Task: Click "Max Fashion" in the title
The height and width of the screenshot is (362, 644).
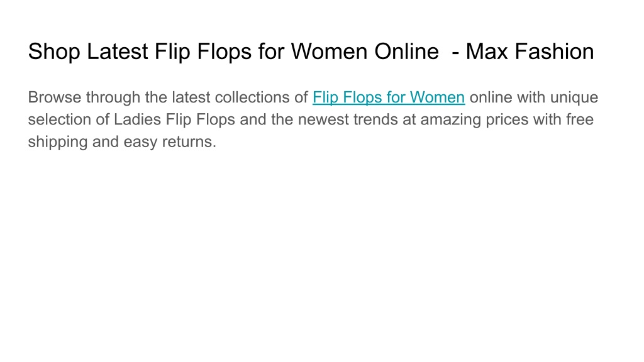Action: point(530,52)
